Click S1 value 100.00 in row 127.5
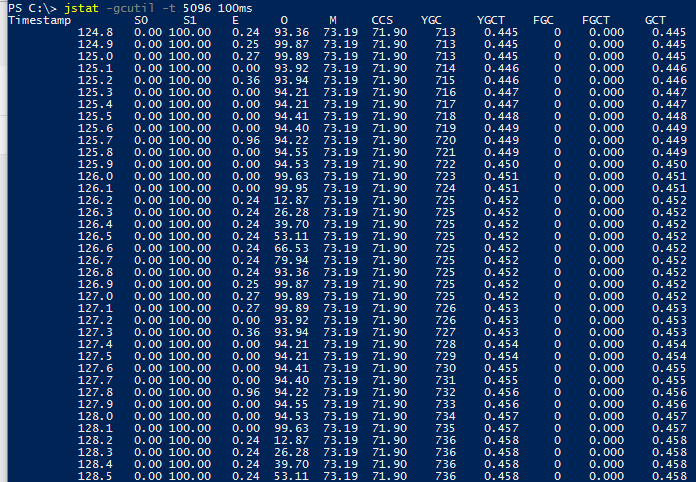The image size is (696, 482). coord(190,356)
